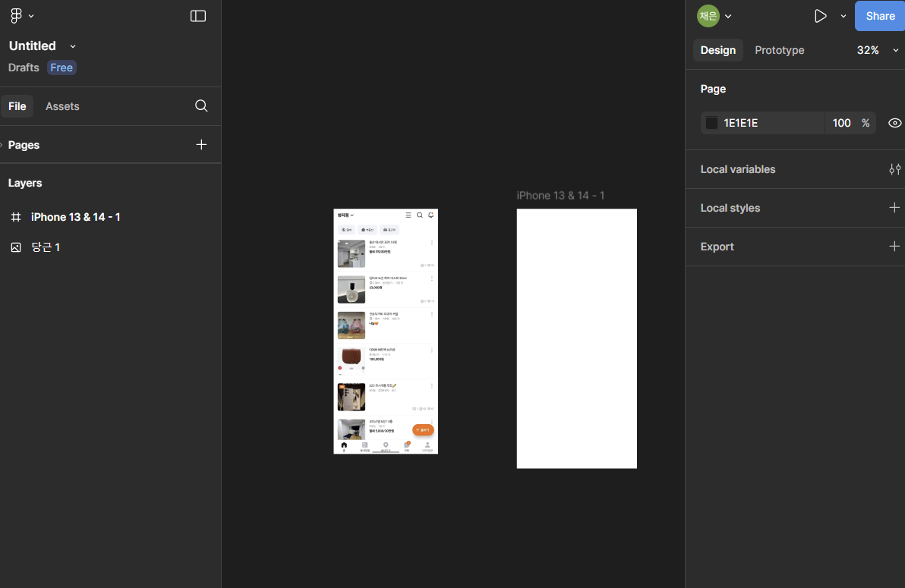Open the Figma main menu logo
The height and width of the screenshot is (588, 905).
pyautogui.click(x=16, y=16)
